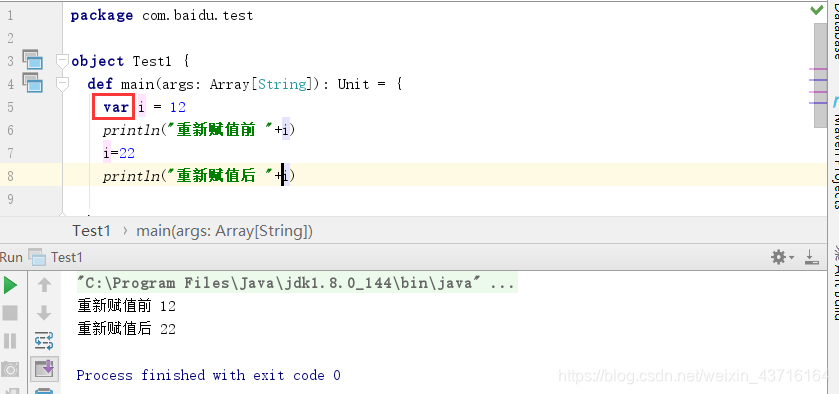Click line number 6 in the gutter

pos(10,130)
